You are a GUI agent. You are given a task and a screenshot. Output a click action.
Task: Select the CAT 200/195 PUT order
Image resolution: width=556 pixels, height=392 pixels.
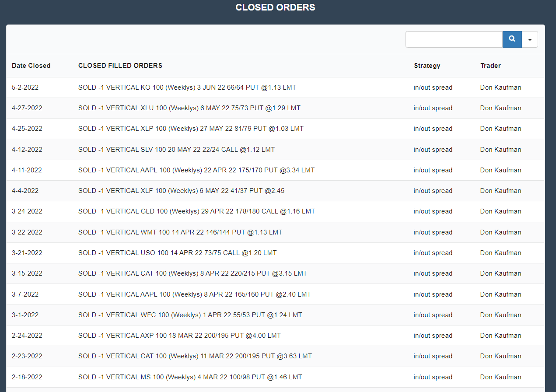(195, 356)
